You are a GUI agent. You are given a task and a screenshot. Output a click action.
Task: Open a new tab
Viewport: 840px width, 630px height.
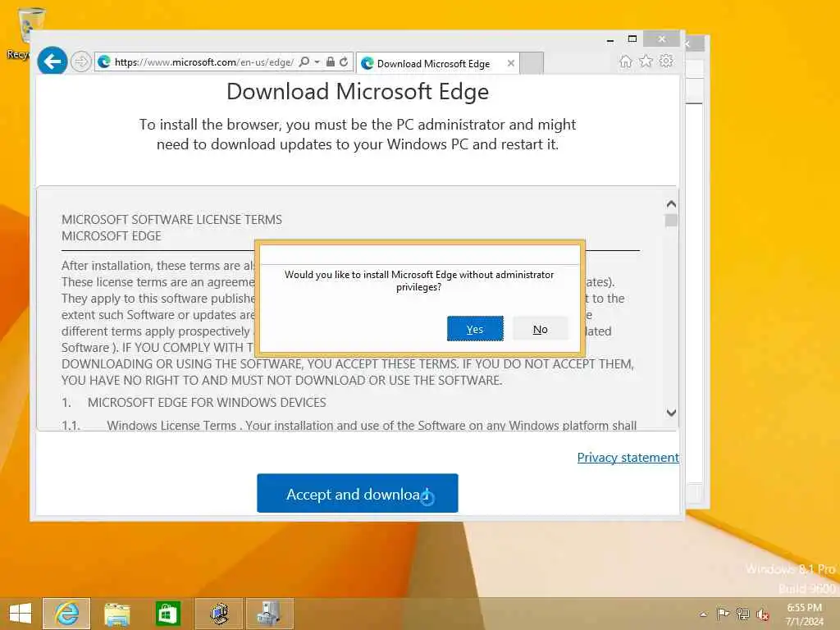coord(532,63)
